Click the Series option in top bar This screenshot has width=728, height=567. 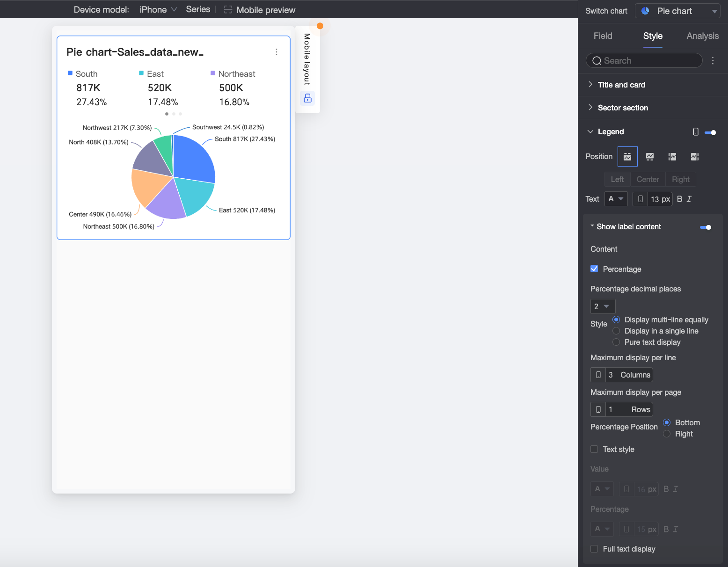point(198,9)
